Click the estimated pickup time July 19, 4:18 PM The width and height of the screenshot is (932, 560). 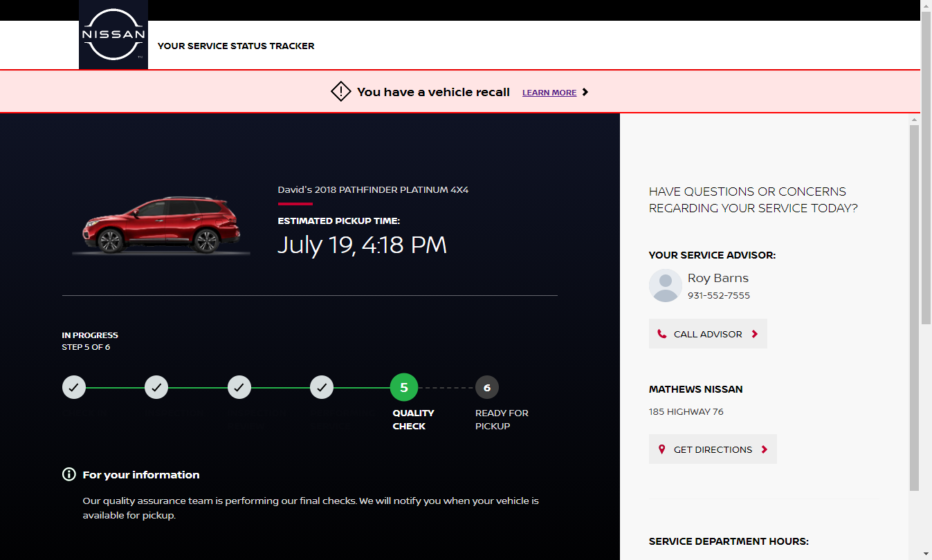tap(362, 245)
